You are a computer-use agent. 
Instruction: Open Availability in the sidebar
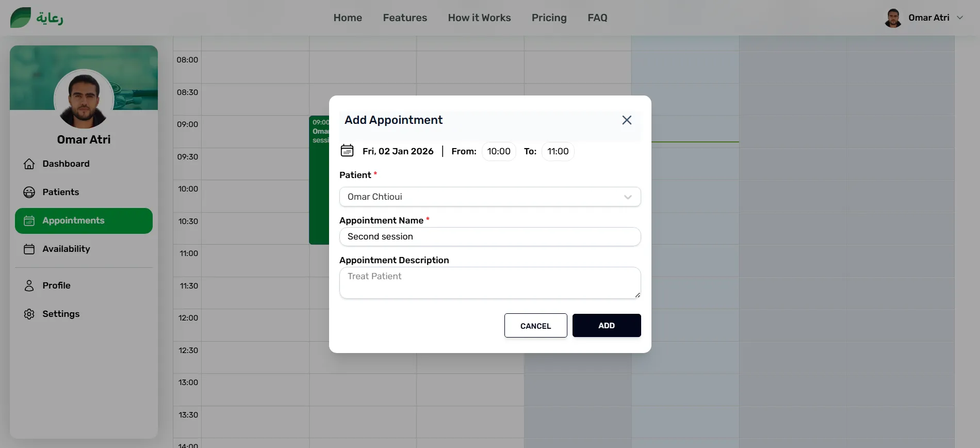click(84, 249)
